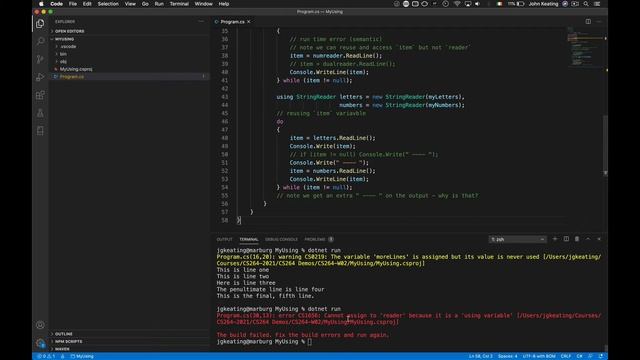Click John Keating user in menu bar
This screenshot has height=360, width=640.
click(x=543, y=4)
